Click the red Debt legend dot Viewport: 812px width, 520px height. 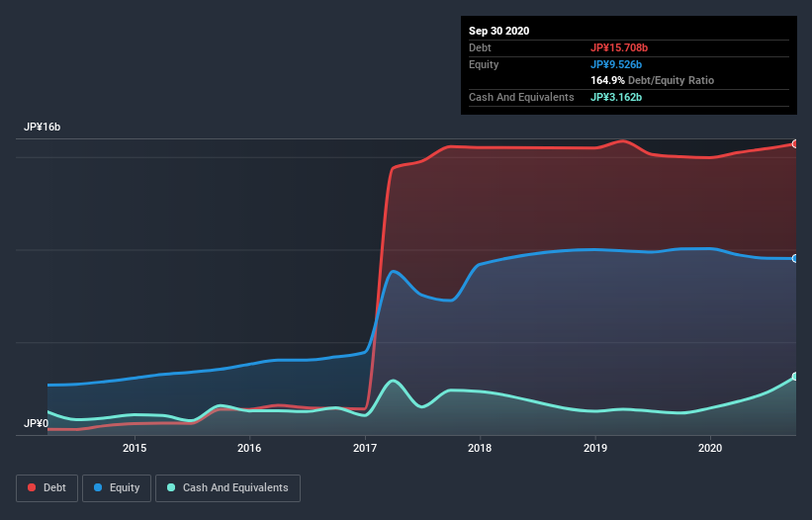point(32,487)
